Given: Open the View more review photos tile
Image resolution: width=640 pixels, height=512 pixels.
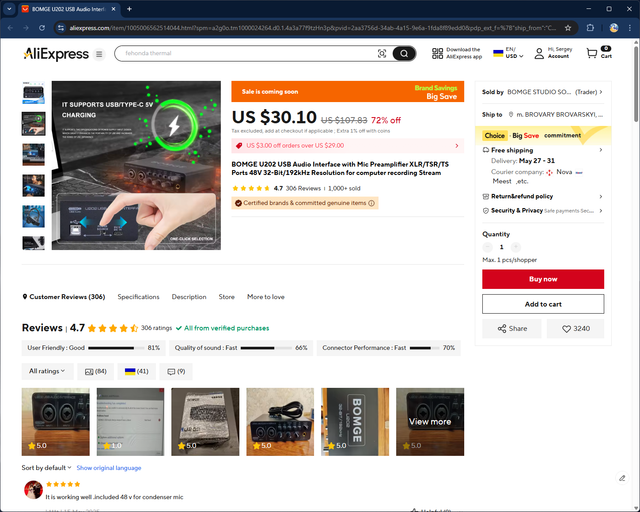Looking at the screenshot, I should point(430,422).
